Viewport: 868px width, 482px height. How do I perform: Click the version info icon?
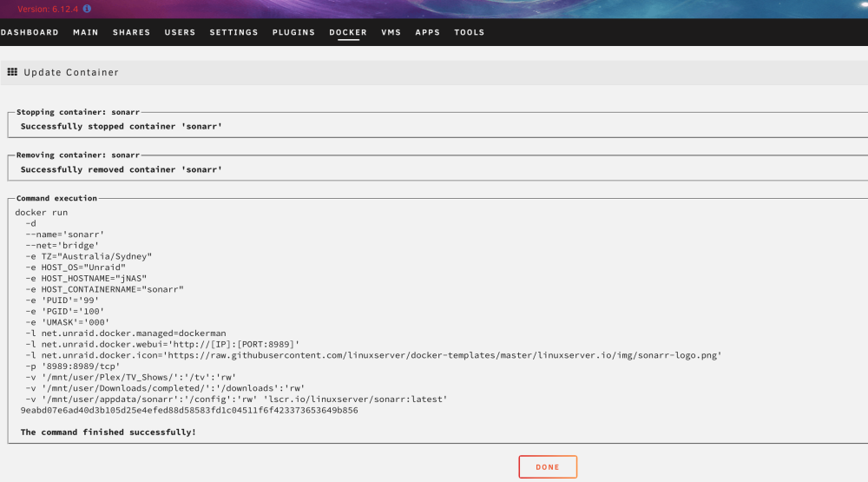coord(87,9)
